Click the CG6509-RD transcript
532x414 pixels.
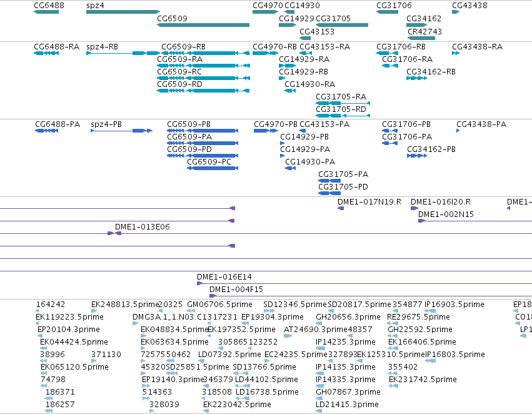203,91
